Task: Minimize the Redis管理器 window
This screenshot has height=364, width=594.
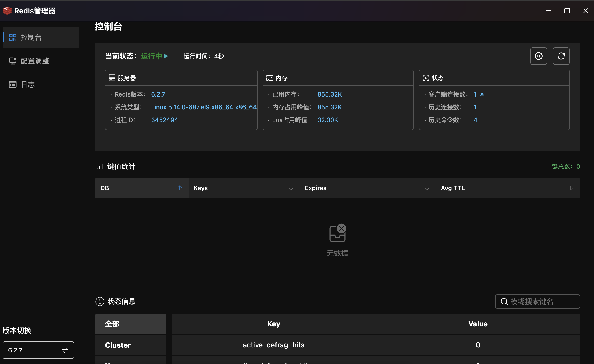Action: coord(549,11)
